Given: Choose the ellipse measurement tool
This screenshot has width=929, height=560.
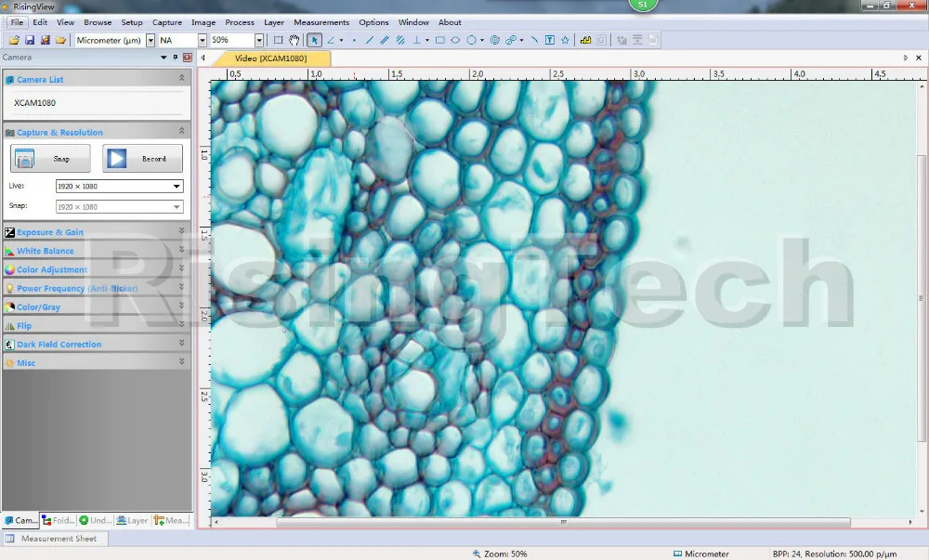Looking at the screenshot, I should 455,40.
